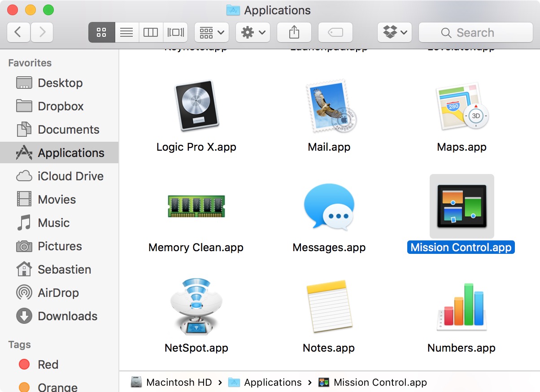
Task: Enable Cover Flow view
Action: (x=175, y=32)
